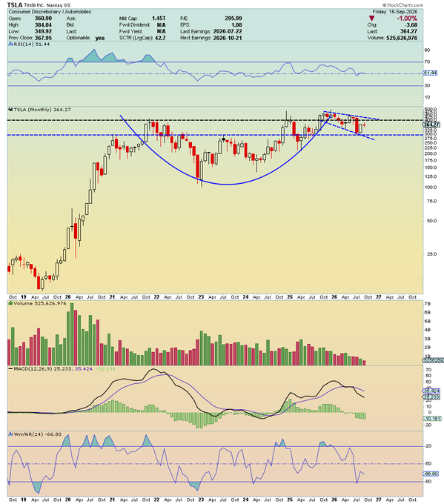Click Consumer Discretionary / Automobiles sector text

(50, 12)
